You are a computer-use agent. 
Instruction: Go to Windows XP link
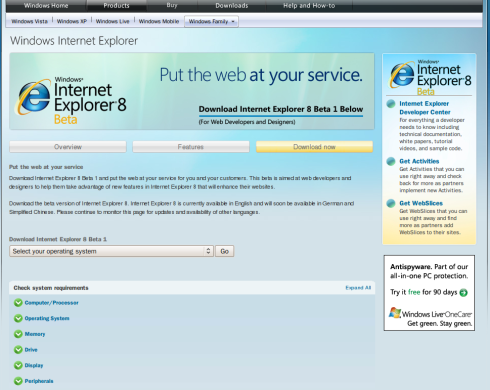click(72, 21)
